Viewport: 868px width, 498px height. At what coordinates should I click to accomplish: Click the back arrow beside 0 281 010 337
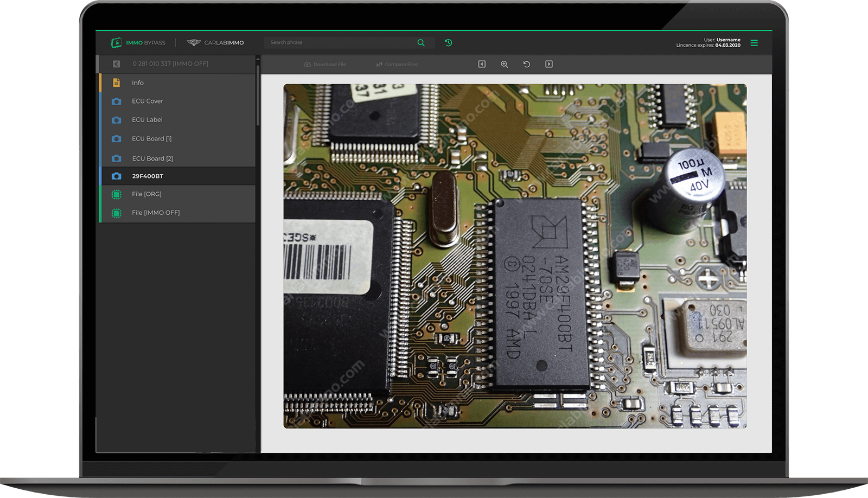tap(116, 64)
